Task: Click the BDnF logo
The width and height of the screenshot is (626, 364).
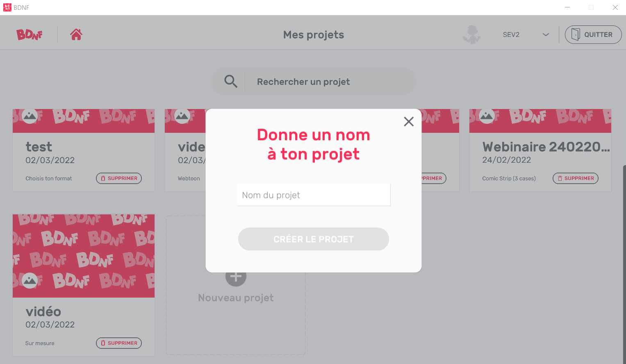Action: click(30, 34)
